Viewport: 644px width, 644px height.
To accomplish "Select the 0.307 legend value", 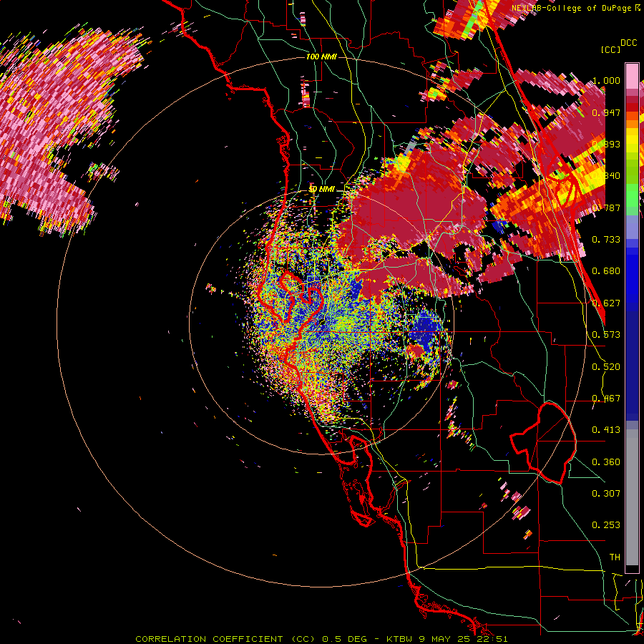I will click(606, 494).
